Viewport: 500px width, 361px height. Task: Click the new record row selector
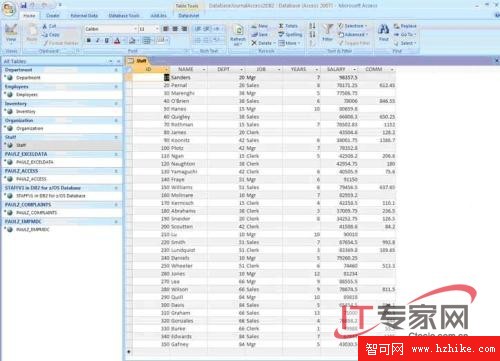pos(129,352)
